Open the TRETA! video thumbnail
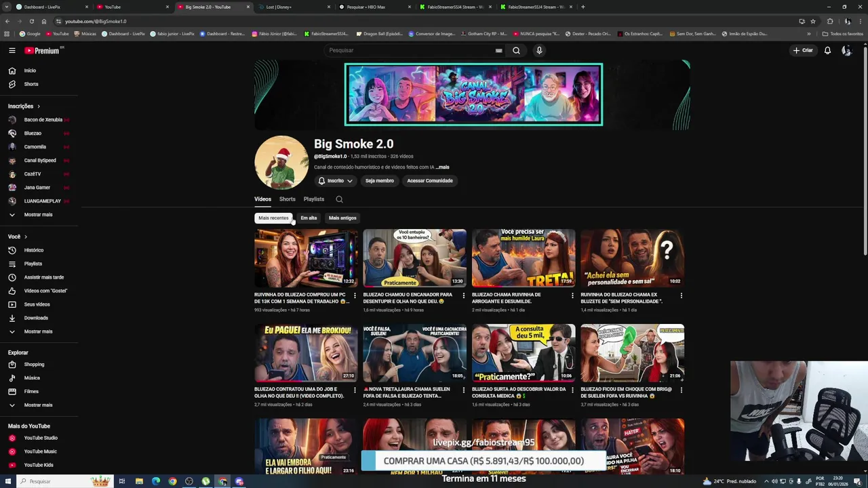The width and height of the screenshot is (868, 488). (x=524, y=258)
